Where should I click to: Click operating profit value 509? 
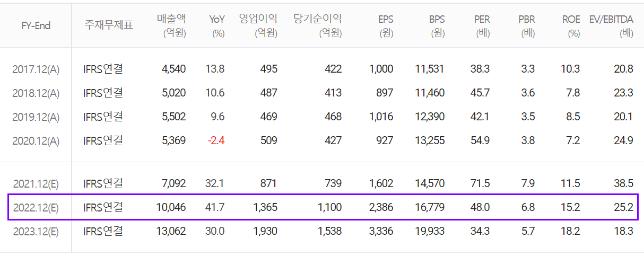[269, 141]
